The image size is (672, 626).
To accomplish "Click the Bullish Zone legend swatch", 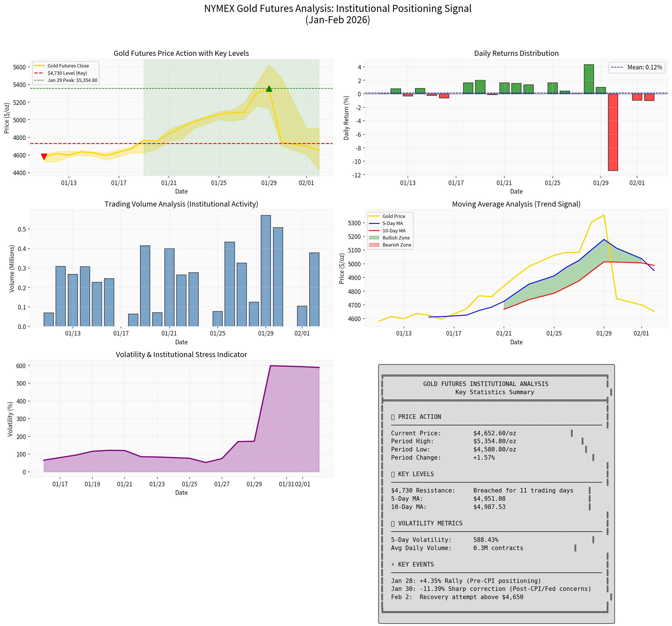I will [x=374, y=238].
